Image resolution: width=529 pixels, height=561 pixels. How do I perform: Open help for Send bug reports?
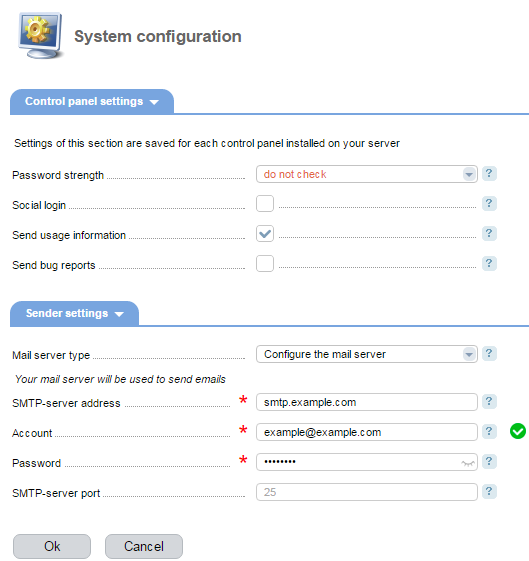[489, 264]
